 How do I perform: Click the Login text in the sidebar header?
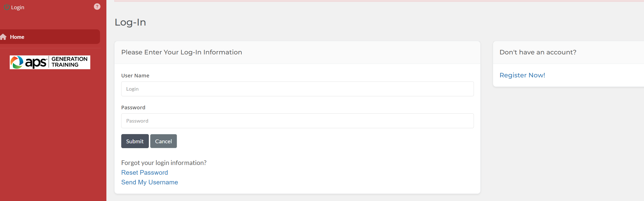[18, 7]
